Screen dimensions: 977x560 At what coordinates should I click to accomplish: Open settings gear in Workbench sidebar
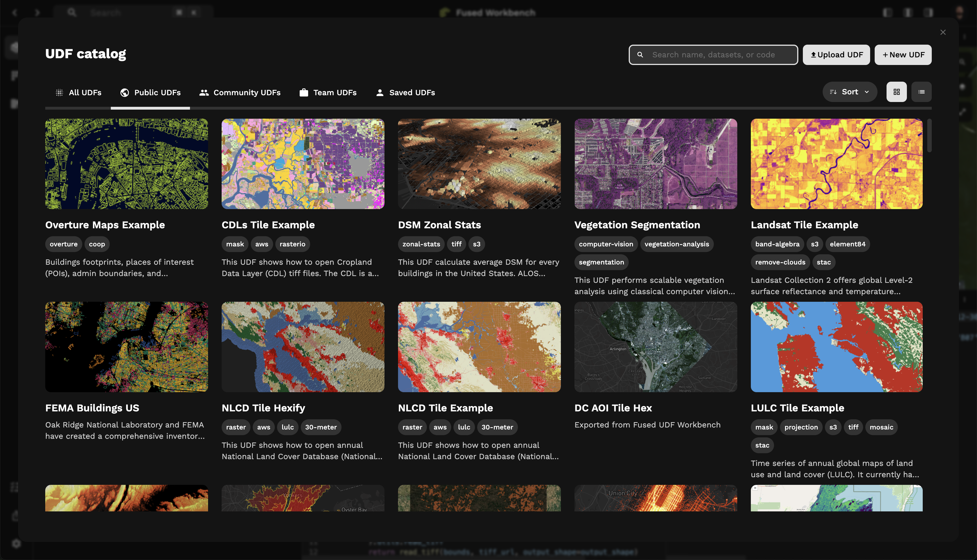tap(16, 543)
